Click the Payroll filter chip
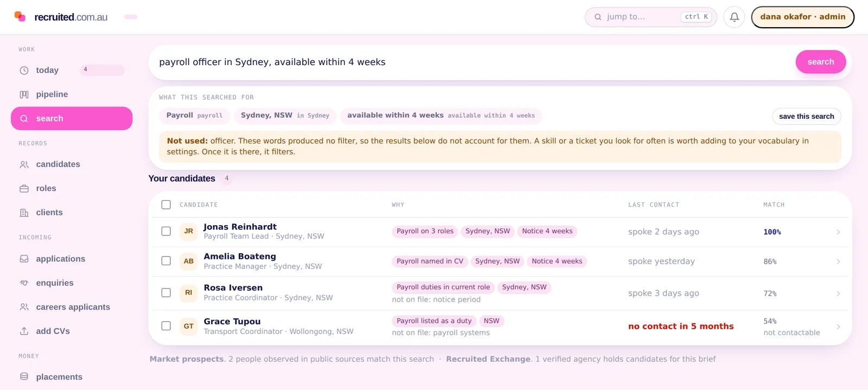The image size is (868, 390). pyautogui.click(x=194, y=116)
